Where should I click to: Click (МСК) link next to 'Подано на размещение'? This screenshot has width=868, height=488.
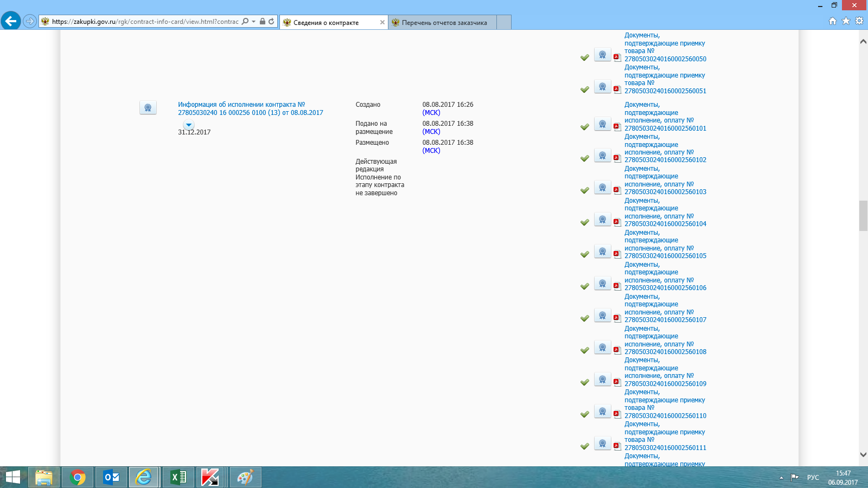[x=431, y=132]
